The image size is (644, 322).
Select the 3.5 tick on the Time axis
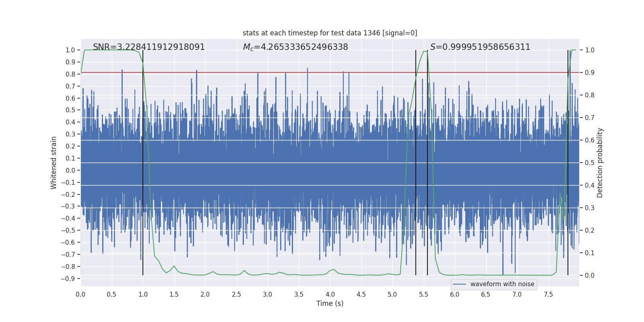pos(299,294)
